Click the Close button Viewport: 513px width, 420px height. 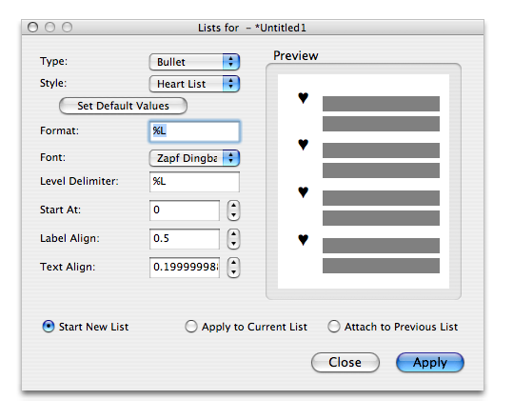pos(345,363)
